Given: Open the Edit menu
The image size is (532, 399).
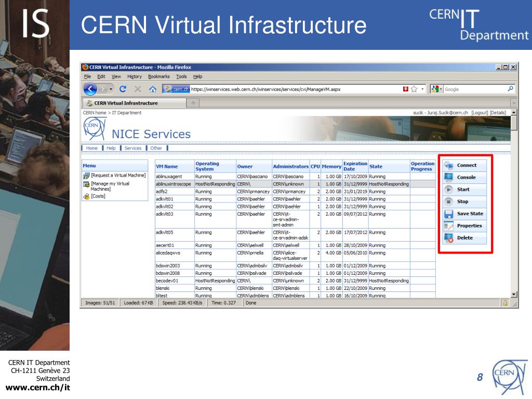Looking at the screenshot, I should 101,77.
